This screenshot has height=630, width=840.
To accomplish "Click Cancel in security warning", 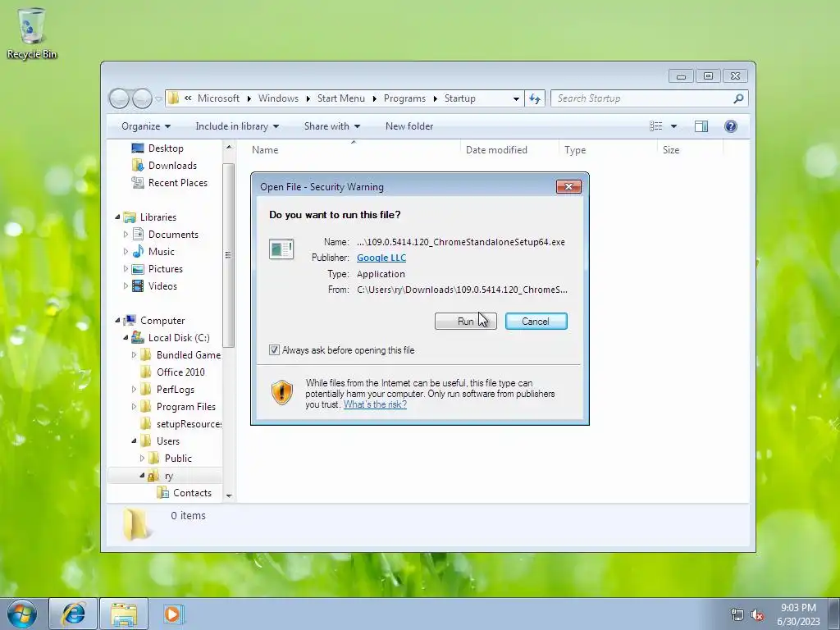I will point(536,322).
